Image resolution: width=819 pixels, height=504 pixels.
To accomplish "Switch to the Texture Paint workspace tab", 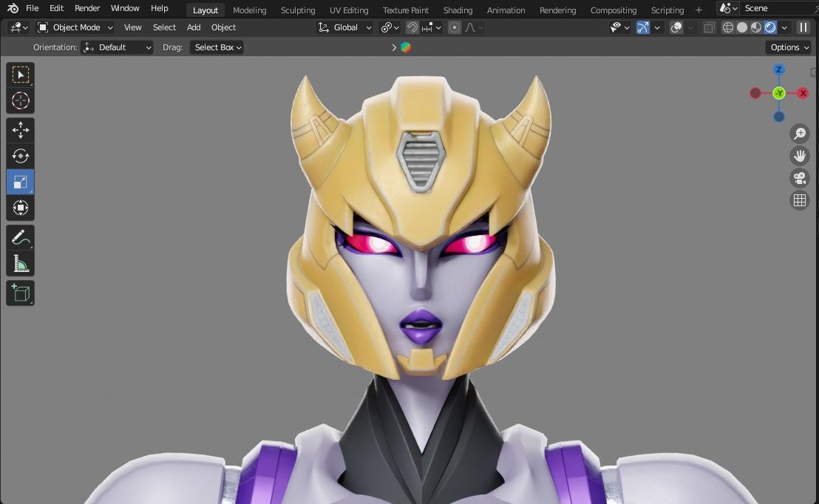I will pos(405,10).
